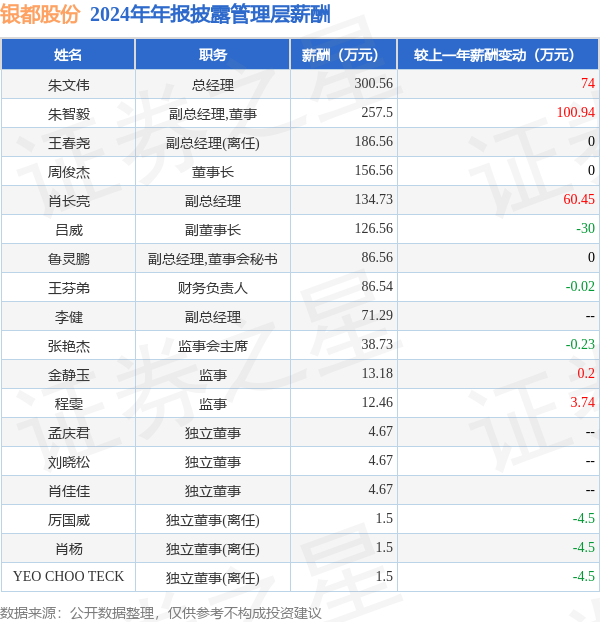Click salary value 38.73
Viewport: 600px width, 622px height.
[377, 344]
